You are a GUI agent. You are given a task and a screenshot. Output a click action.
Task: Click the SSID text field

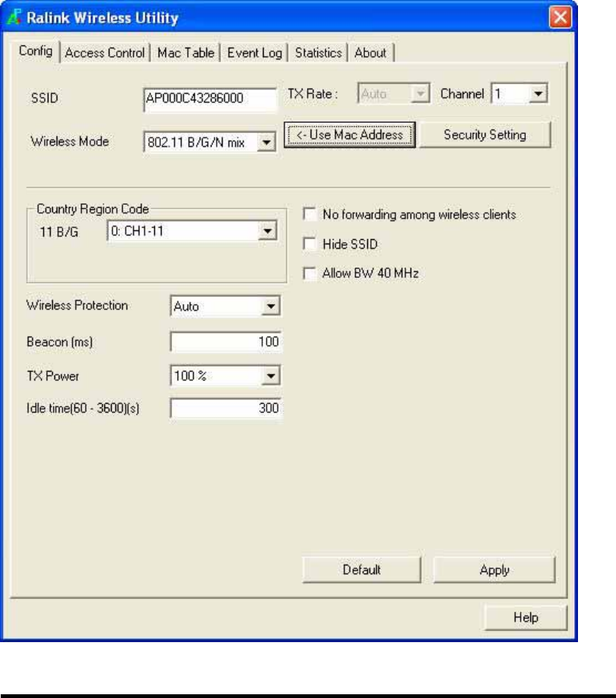pyautogui.click(x=210, y=99)
